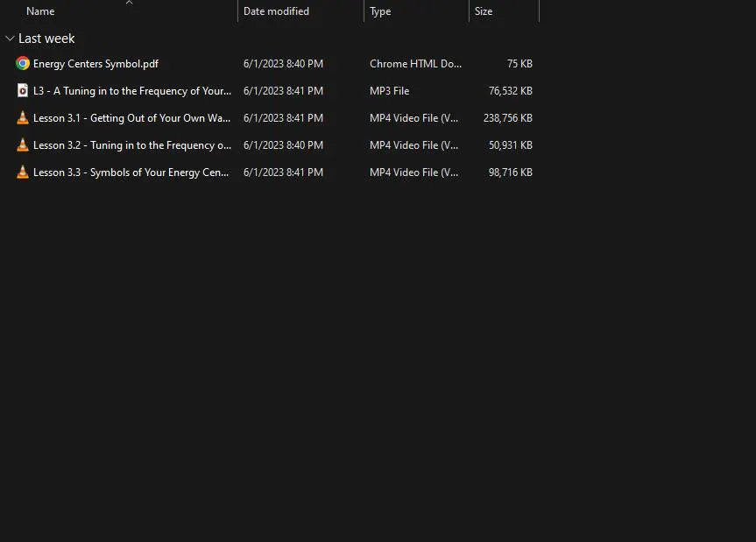Click the MP3 file icon beside L3

[23, 91]
